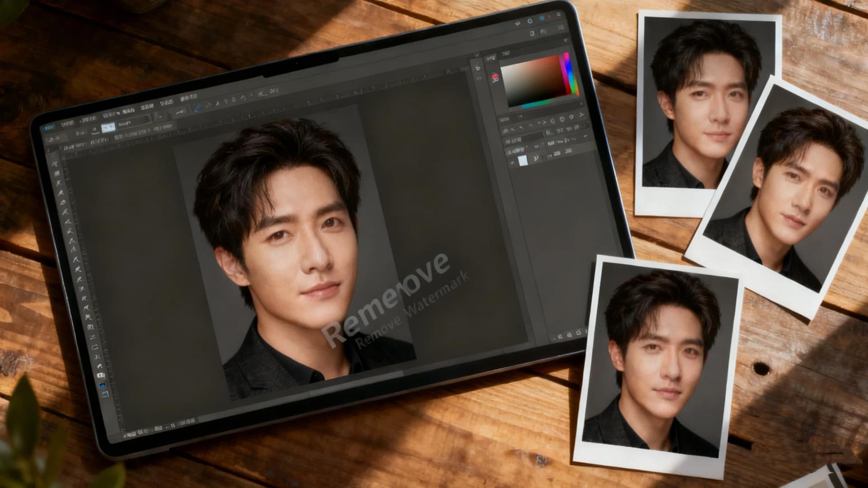This screenshot has width=868, height=488.
Task: Click the red foreground color circle icon
Action: [x=494, y=77]
